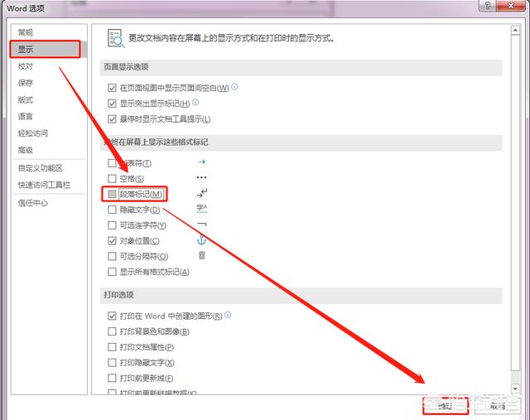Click the vertical scrollbar track of options pane
530x420 pixels.
coord(515,210)
